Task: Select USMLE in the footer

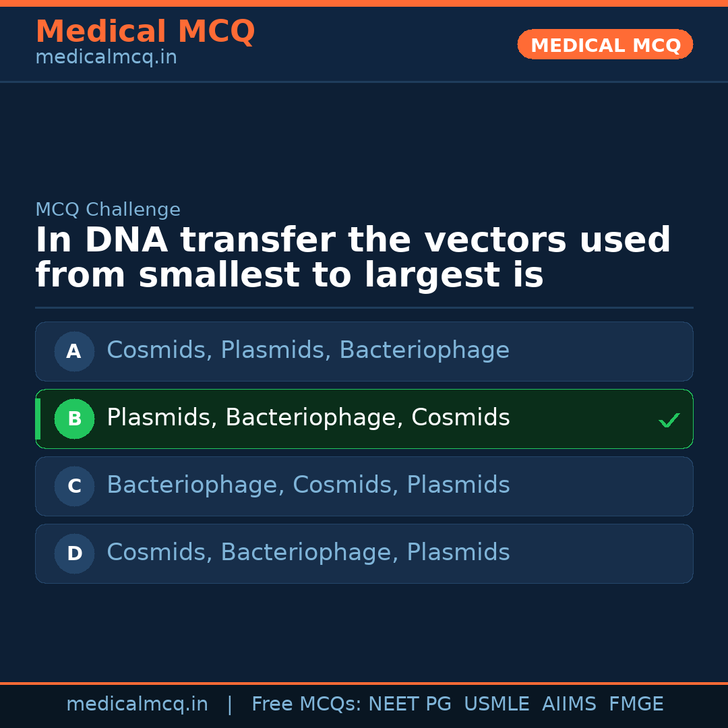Action: pyautogui.click(x=496, y=704)
